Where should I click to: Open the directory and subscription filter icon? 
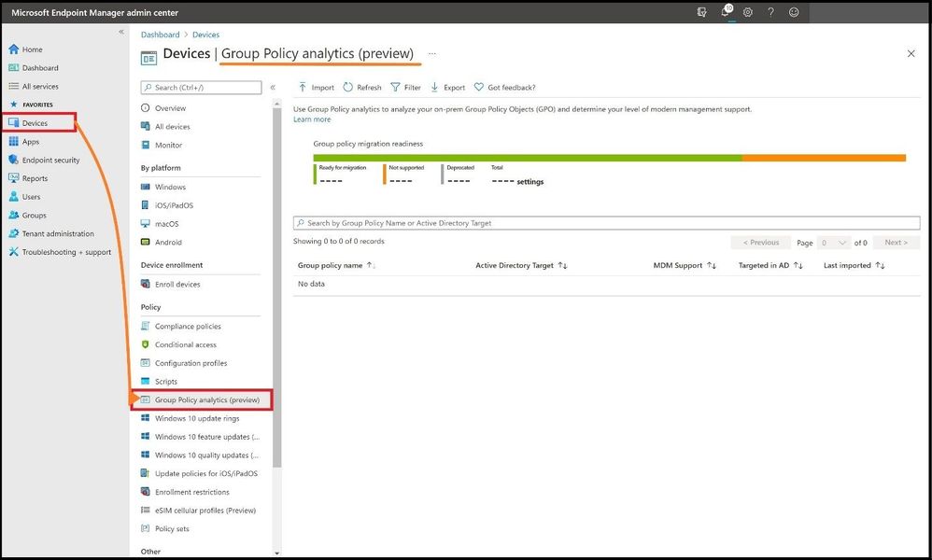coord(702,12)
